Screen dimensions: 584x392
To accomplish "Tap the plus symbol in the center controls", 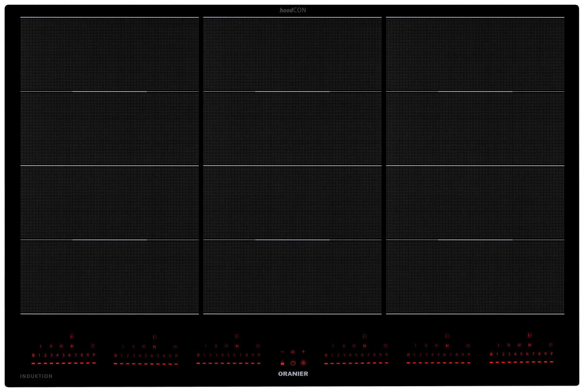I will 303,352.
